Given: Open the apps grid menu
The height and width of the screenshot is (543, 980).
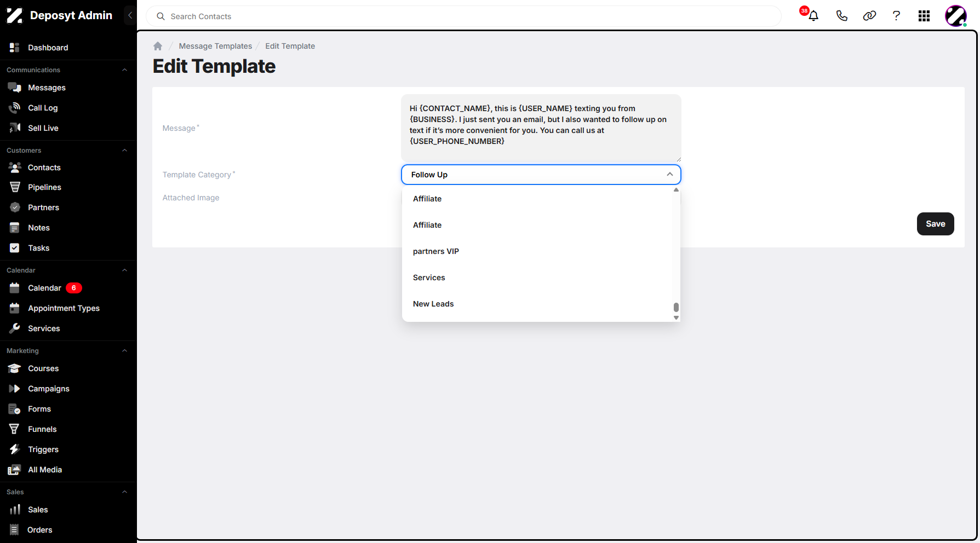Looking at the screenshot, I should point(924,16).
